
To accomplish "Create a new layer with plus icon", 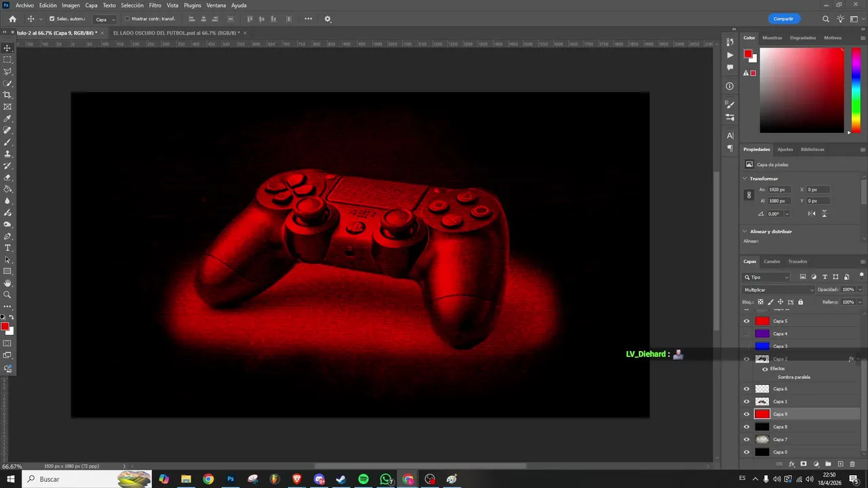I will (x=840, y=464).
